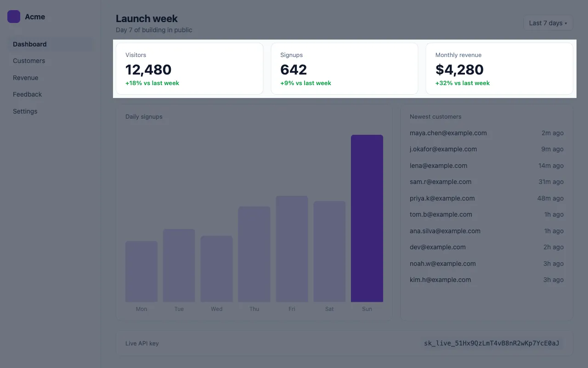Click lena@example.com in newest customers
Image resolution: width=588 pixels, height=368 pixels.
pos(486,166)
